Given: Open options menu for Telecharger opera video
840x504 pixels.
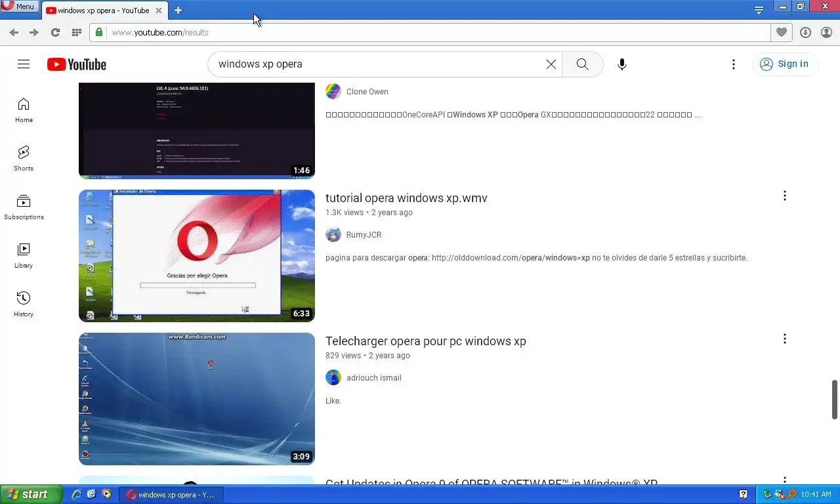Looking at the screenshot, I should 784,339.
